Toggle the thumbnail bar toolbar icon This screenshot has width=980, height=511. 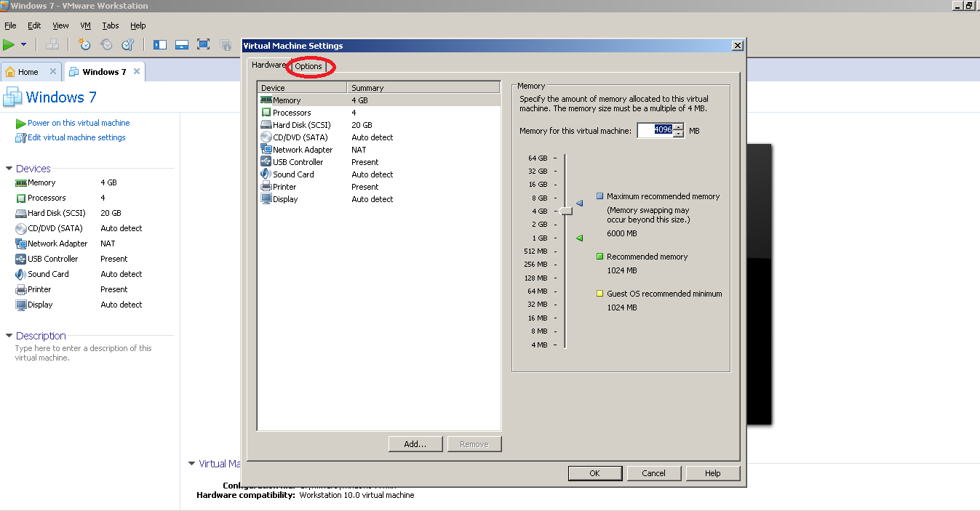point(182,44)
